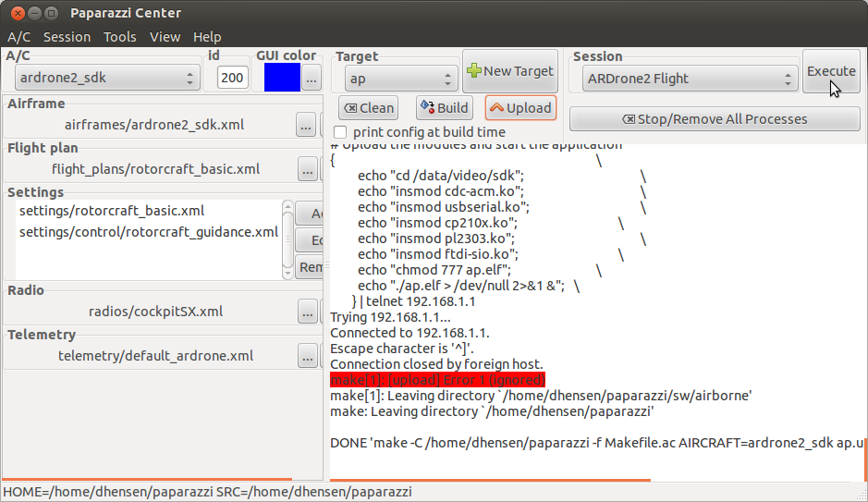Image resolution: width=868 pixels, height=502 pixels.
Task: Maximize the Paparazzi Center window
Action: tap(51, 13)
